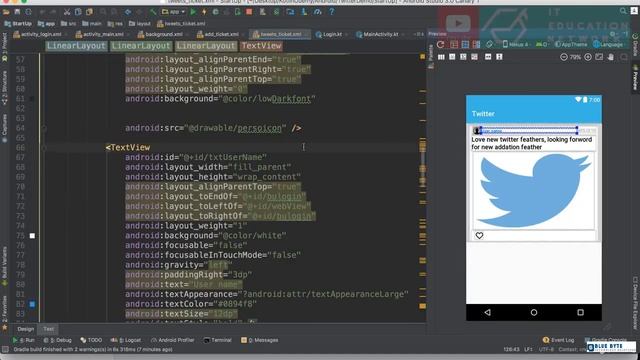Click the TextView breadcrumb
The width and height of the screenshot is (640, 360).
point(261,46)
